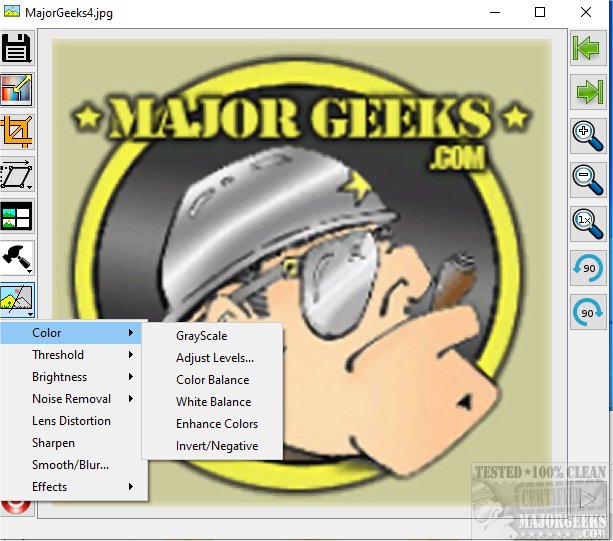Screen dimensions: 613x541
Task: Minimize the image editor window
Action: (x=495, y=12)
